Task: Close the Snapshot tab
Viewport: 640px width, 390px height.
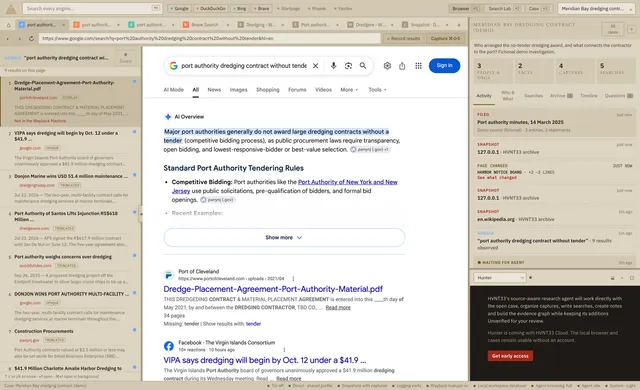Action: (x=447, y=25)
